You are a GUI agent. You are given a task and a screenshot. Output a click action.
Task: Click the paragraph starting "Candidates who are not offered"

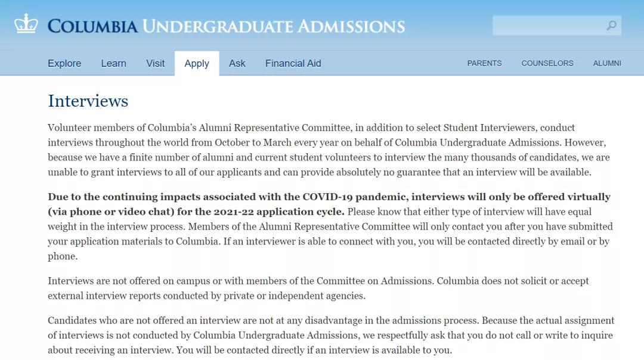[x=330, y=335]
